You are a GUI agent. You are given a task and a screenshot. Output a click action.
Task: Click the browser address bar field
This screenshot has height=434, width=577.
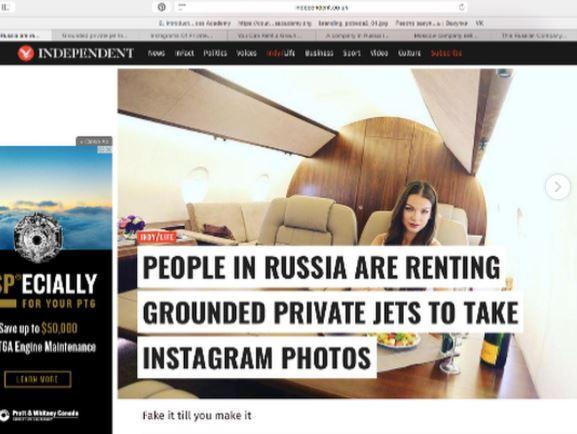(322, 7)
